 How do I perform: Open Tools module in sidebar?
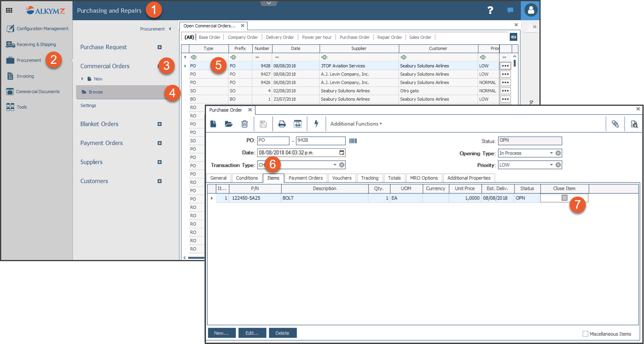17,107
